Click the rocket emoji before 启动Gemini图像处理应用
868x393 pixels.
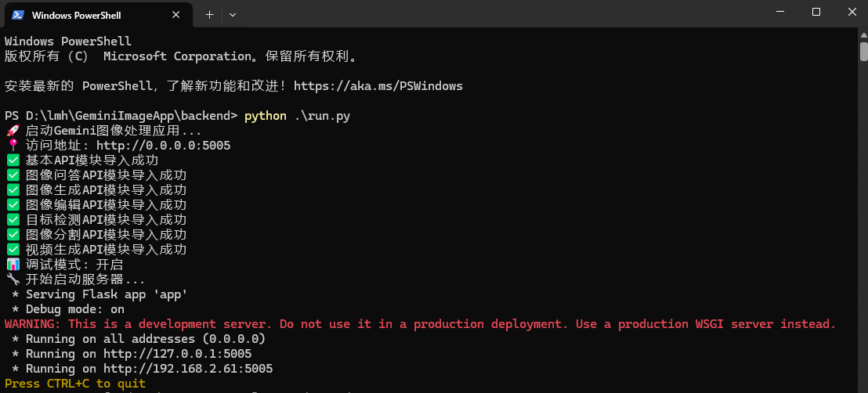coord(13,131)
